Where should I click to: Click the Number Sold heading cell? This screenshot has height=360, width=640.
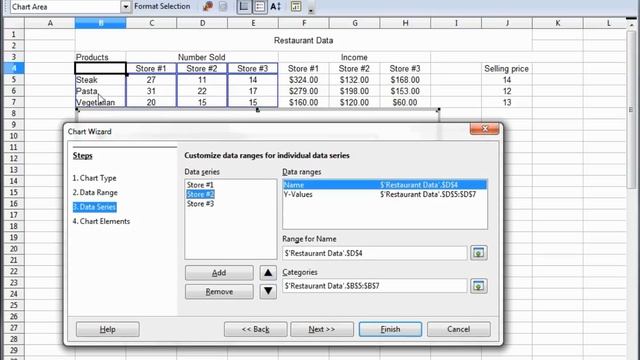click(x=202, y=57)
